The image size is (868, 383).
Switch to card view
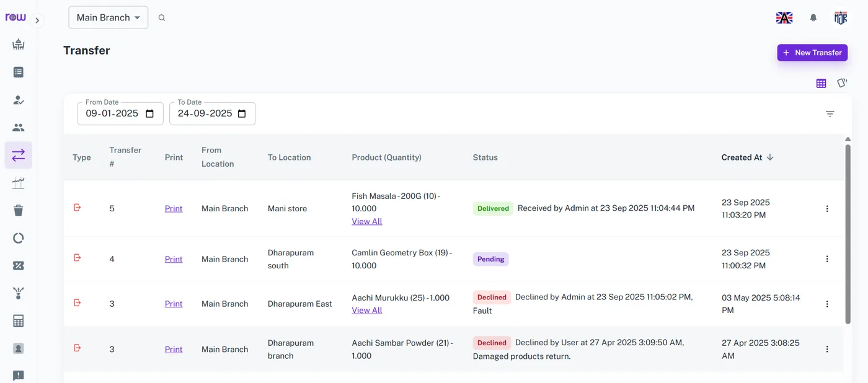click(842, 82)
